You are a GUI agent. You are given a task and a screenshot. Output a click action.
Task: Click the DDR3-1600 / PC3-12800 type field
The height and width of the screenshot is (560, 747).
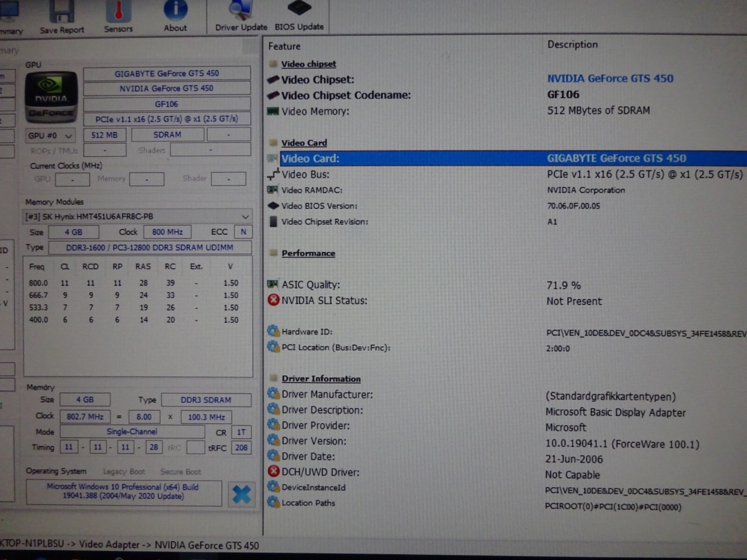coord(150,247)
